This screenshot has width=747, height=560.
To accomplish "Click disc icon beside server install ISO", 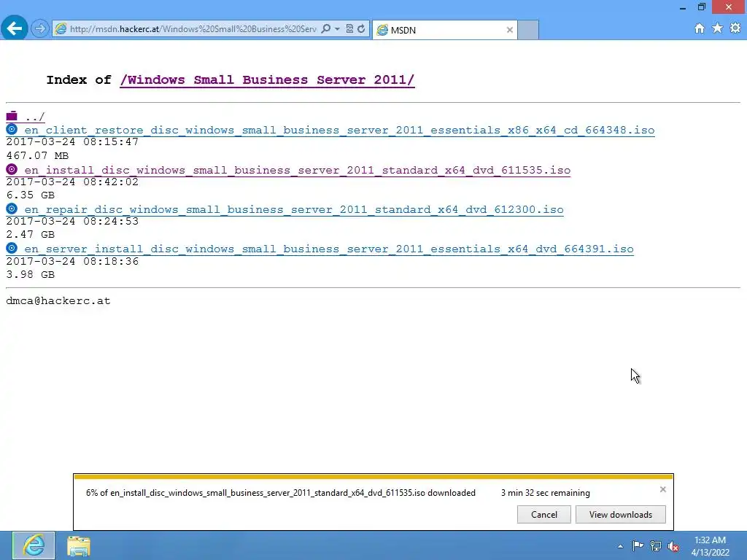I will click(x=12, y=249).
